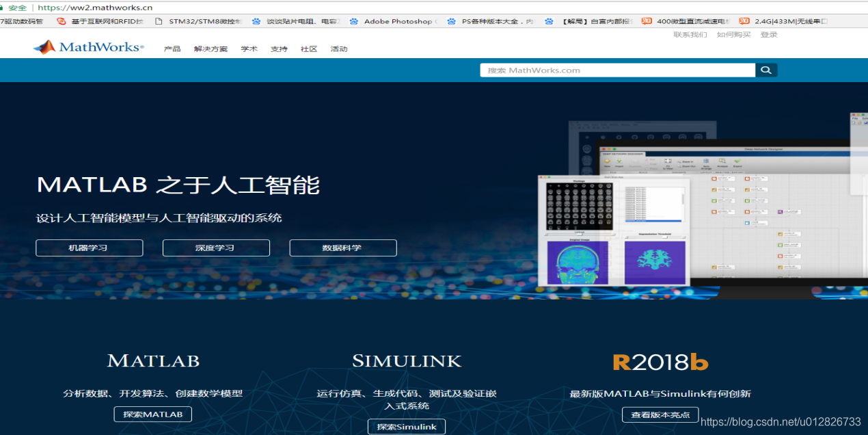Open the Adobe Photoshop bookmark
This screenshot has width=868, height=435.
click(393, 21)
